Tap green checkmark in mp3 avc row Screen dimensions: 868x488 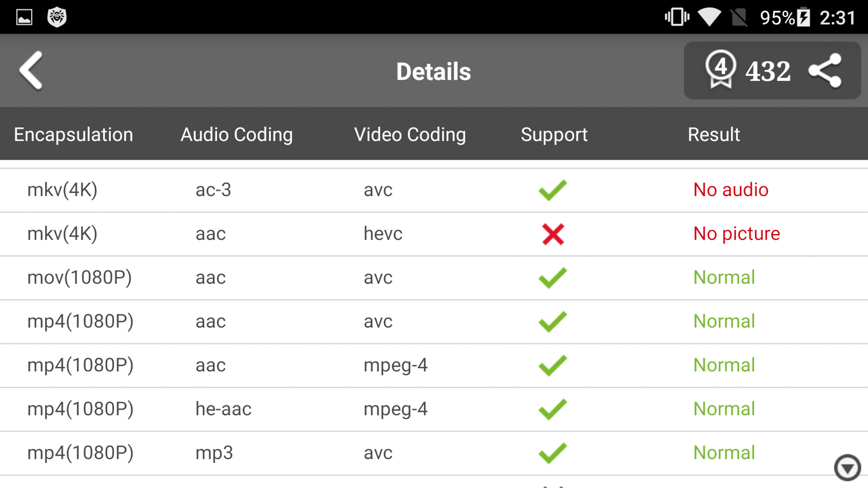(553, 453)
